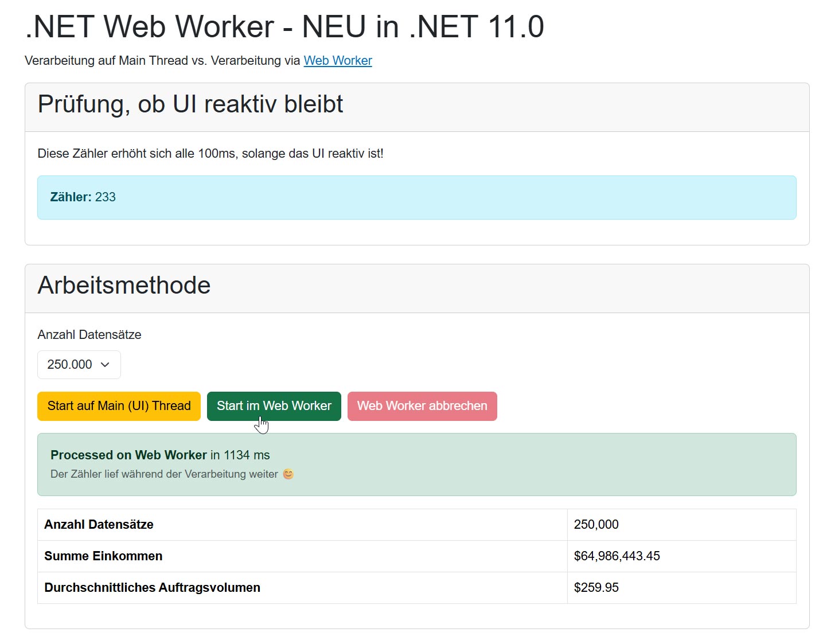Click the 'Arbeitsmethode' card header

click(x=123, y=286)
